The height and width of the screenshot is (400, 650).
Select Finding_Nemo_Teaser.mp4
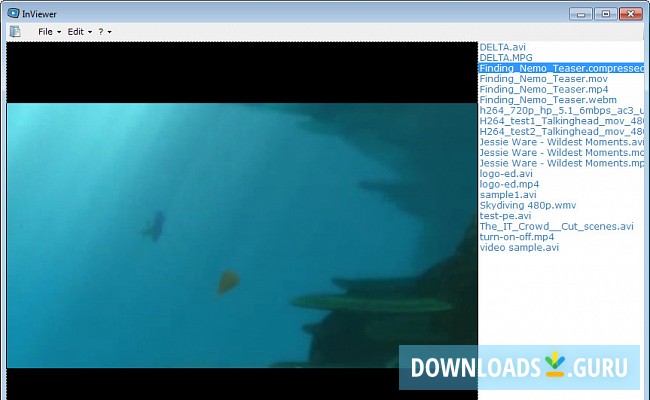[544, 89]
